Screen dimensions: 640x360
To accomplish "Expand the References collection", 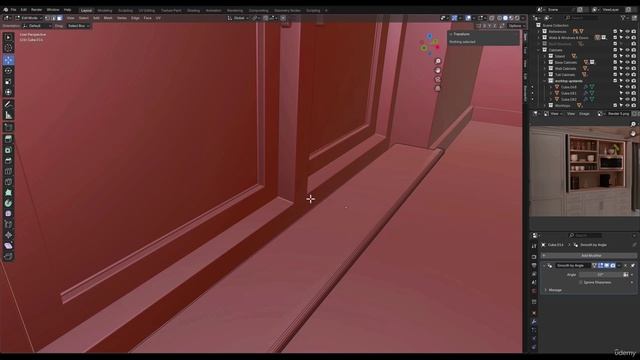I will [539, 31].
